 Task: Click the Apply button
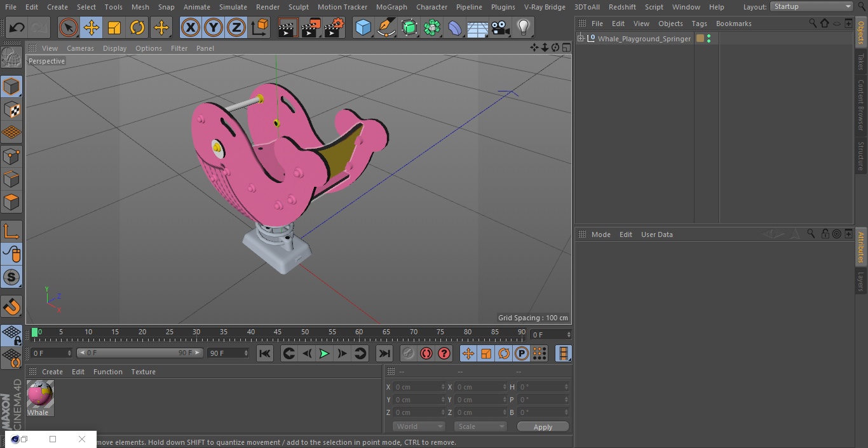[543, 427]
